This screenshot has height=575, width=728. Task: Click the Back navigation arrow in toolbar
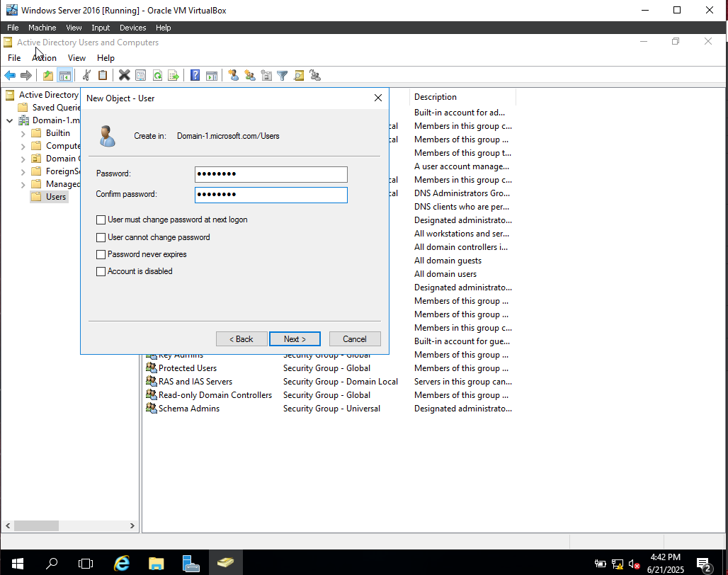coord(10,75)
